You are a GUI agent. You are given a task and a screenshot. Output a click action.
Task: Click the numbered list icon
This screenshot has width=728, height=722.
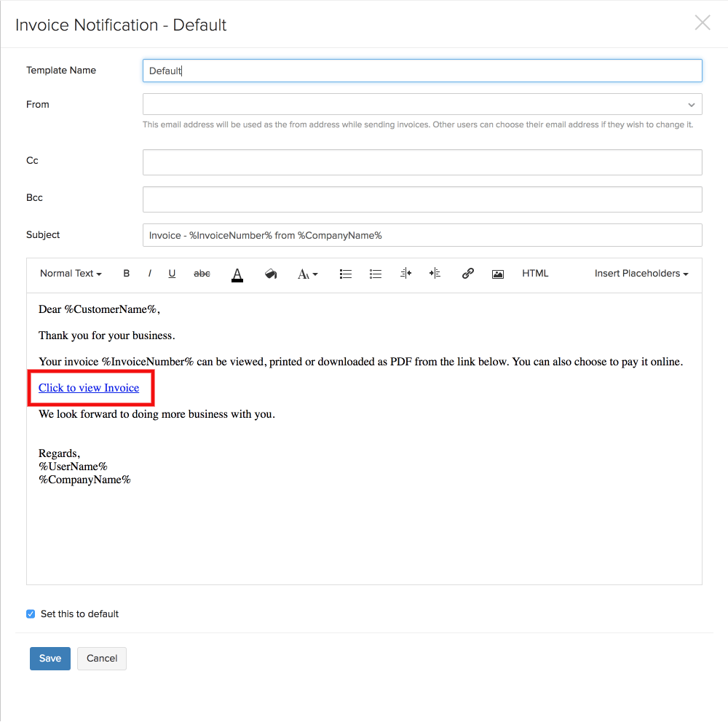[375, 273]
